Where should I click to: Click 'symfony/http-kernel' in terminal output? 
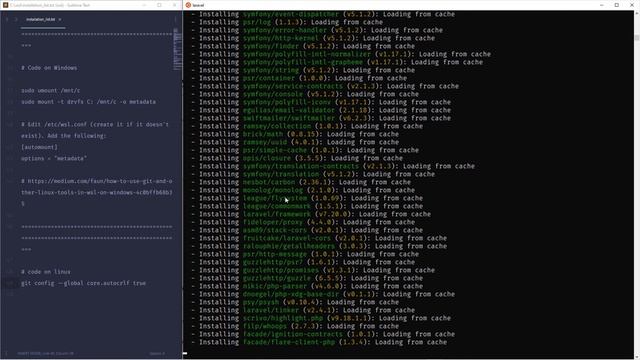click(280, 38)
